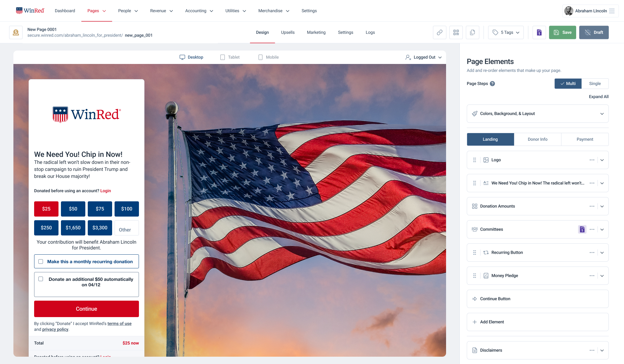Open the terms of use link
This screenshot has height=364, width=624.
tap(119, 323)
